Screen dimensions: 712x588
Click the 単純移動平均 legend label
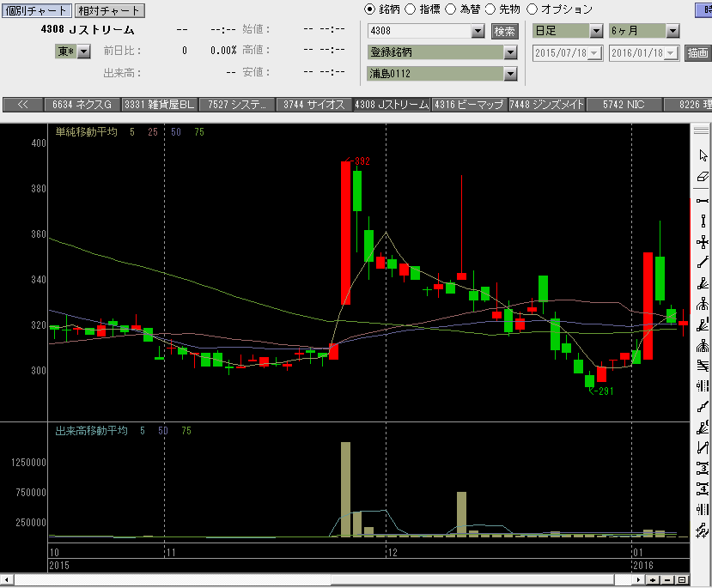pyautogui.click(x=86, y=132)
